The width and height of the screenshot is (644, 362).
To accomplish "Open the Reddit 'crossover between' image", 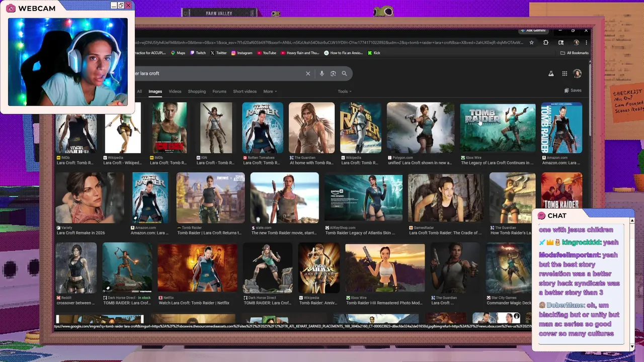I will click(76, 268).
